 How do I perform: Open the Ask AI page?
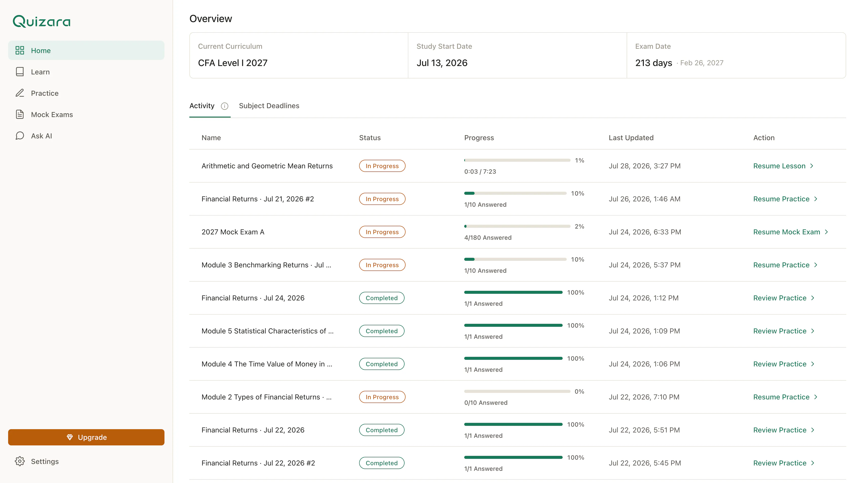(x=86, y=136)
